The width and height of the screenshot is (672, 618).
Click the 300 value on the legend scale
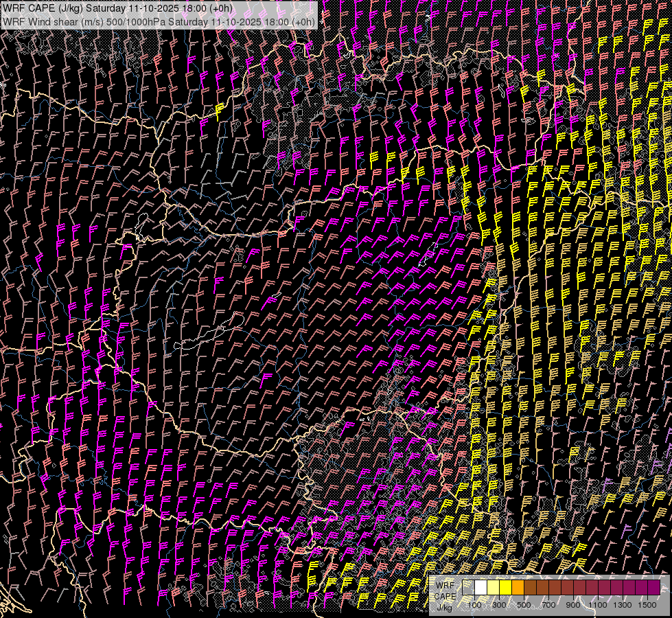pos(499,605)
